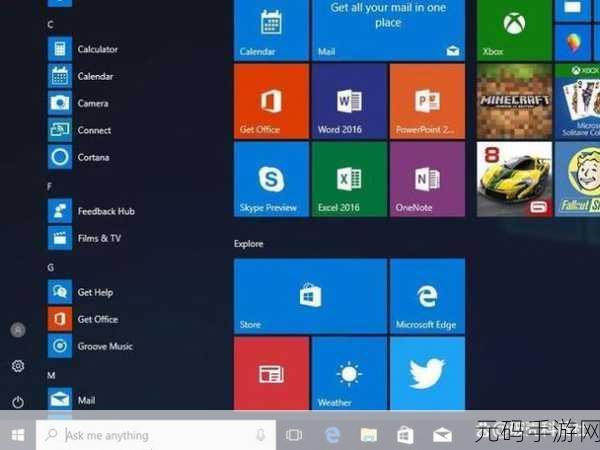
Task: Launch Excel 2016 tile
Action: point(349,179)
